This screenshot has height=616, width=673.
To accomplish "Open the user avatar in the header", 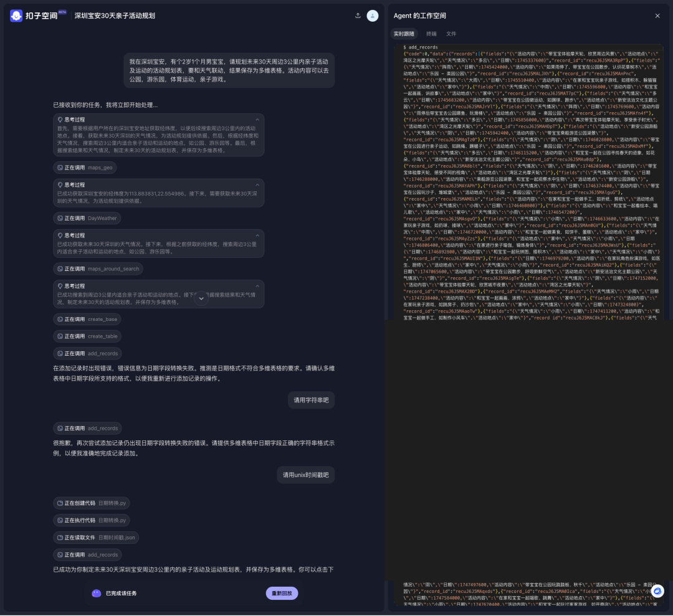I will coord(373,16).
